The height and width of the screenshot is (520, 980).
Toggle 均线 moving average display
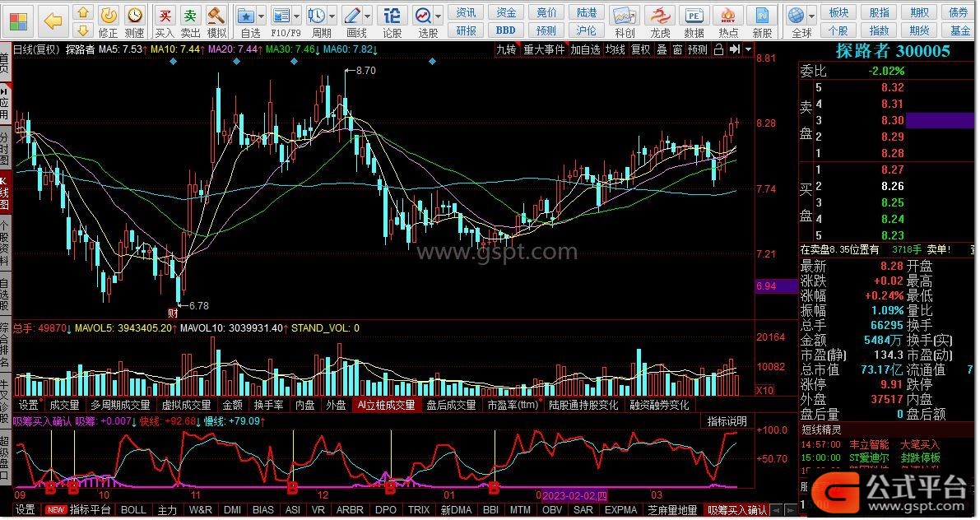[x=615, y=49]
